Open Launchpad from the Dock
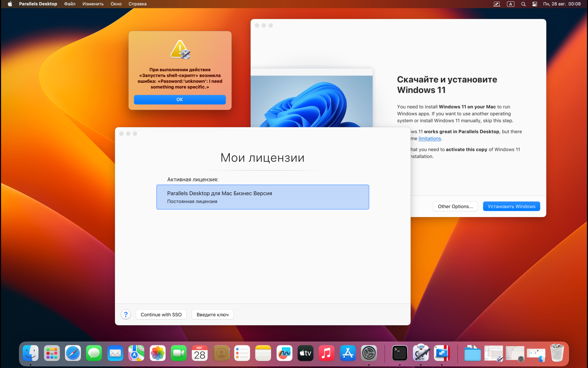The image size is (588, 368). (52, 353)
